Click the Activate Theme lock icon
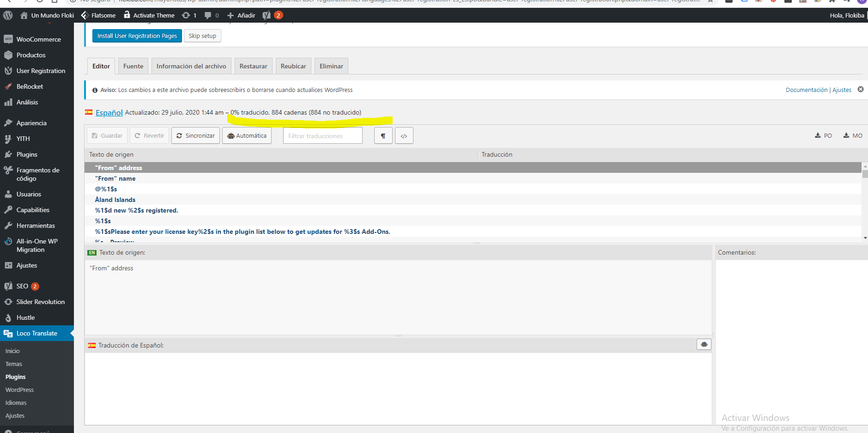The width and height of the screenshot is (868, 433). (127, 15)
